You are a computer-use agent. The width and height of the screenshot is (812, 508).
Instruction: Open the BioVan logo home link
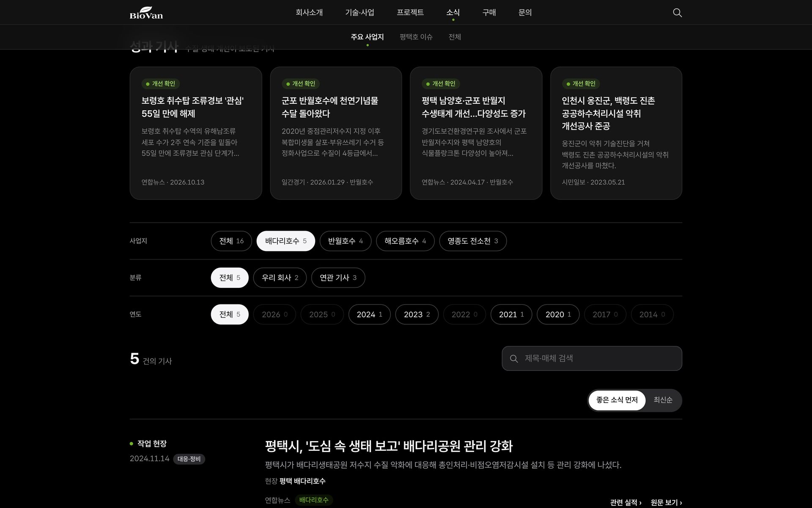[x=146, y=13]
